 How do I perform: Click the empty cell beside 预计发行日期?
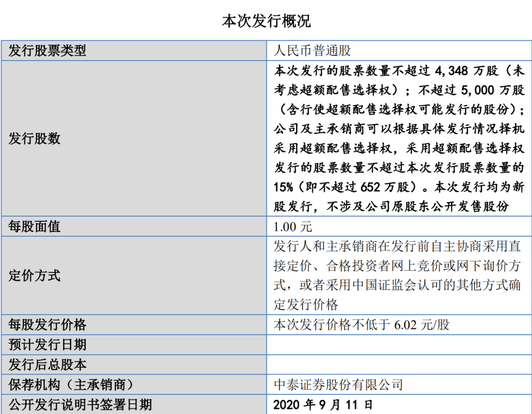(x=399, y=345)
